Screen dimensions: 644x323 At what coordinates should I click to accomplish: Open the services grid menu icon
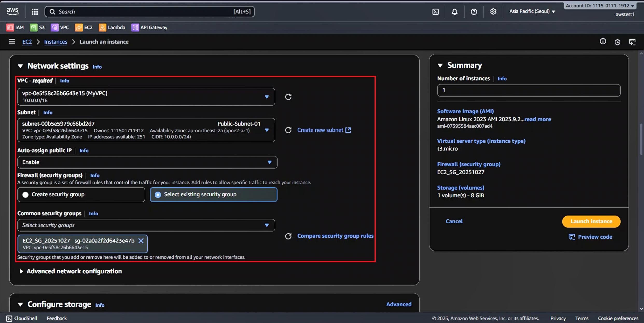tap(35, 12)
